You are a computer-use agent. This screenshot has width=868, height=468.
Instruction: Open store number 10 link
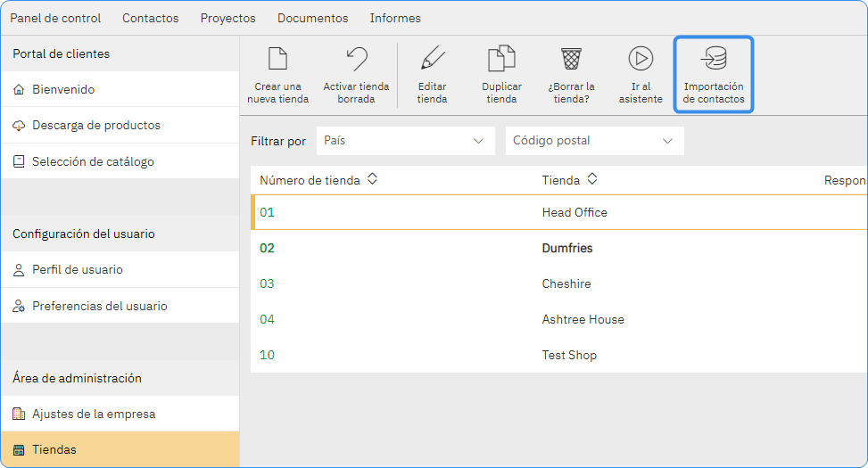tap(267, 356)
